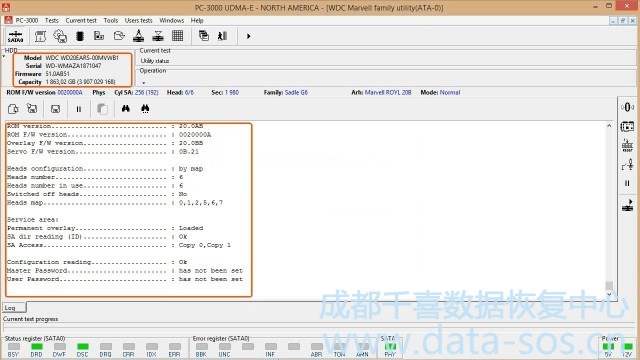This screenshot has width=640, height=360.
Task: Open the Current test menu
Action: [x=81, y=20]
